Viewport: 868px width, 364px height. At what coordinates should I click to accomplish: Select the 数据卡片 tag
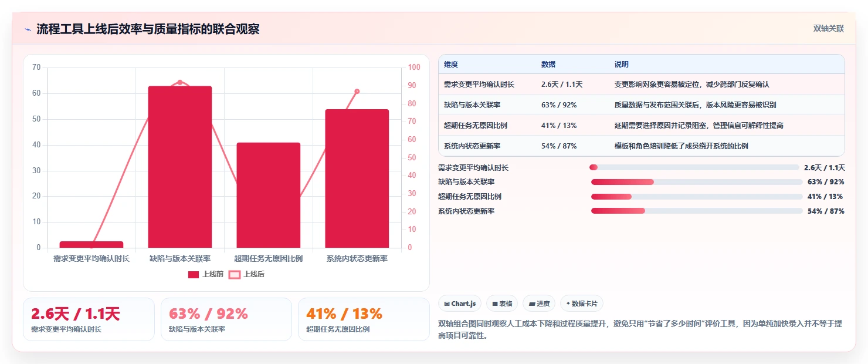582,304
